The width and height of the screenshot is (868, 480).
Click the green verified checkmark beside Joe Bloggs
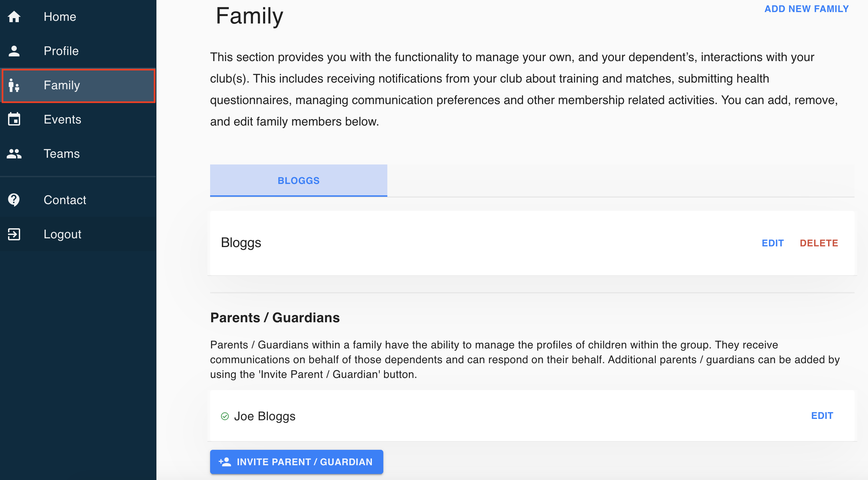tap(225, 416)
